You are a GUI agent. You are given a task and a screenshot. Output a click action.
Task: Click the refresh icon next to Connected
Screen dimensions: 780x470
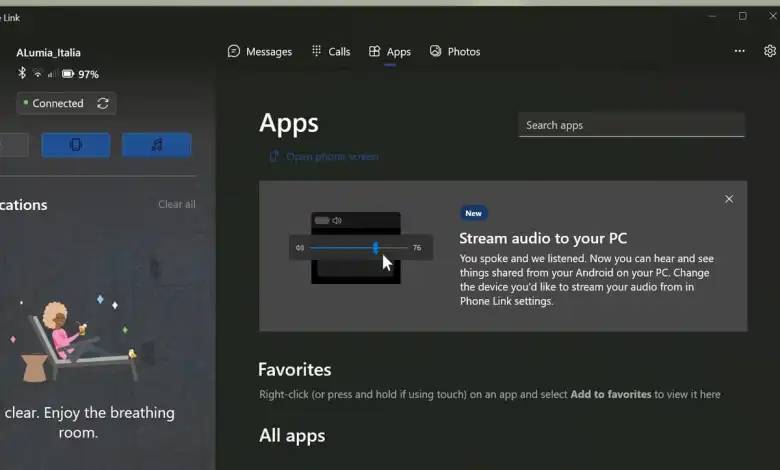(103, 103)
